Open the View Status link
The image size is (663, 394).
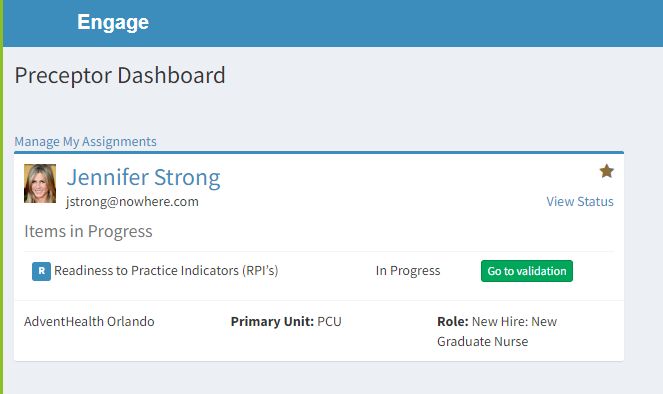pyautogui.click(x=580, y=202)
